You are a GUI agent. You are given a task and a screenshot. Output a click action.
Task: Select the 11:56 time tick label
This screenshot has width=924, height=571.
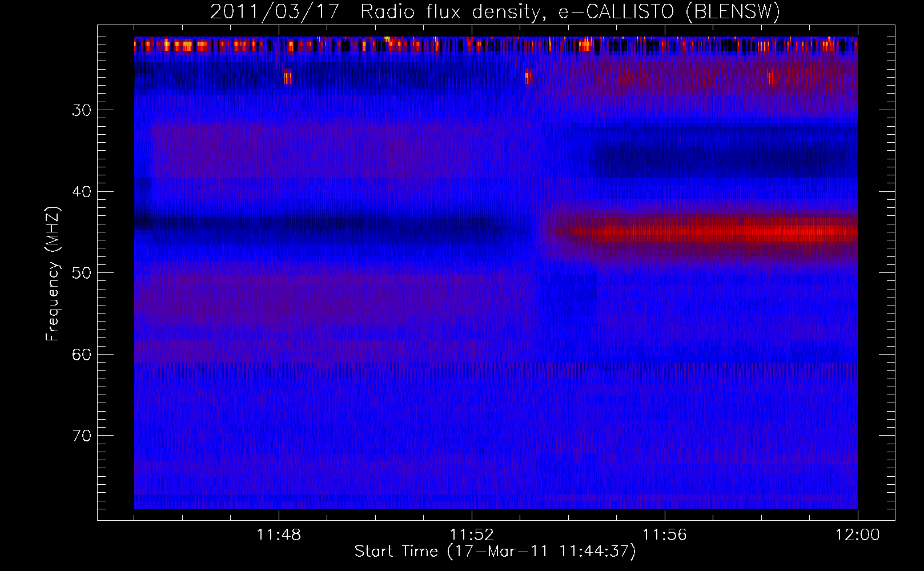click(665, 535)
